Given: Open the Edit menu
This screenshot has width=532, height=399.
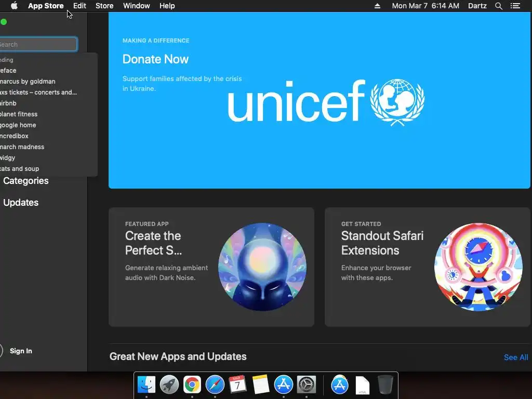Looking at the screenshot, I should click(79, 6).
